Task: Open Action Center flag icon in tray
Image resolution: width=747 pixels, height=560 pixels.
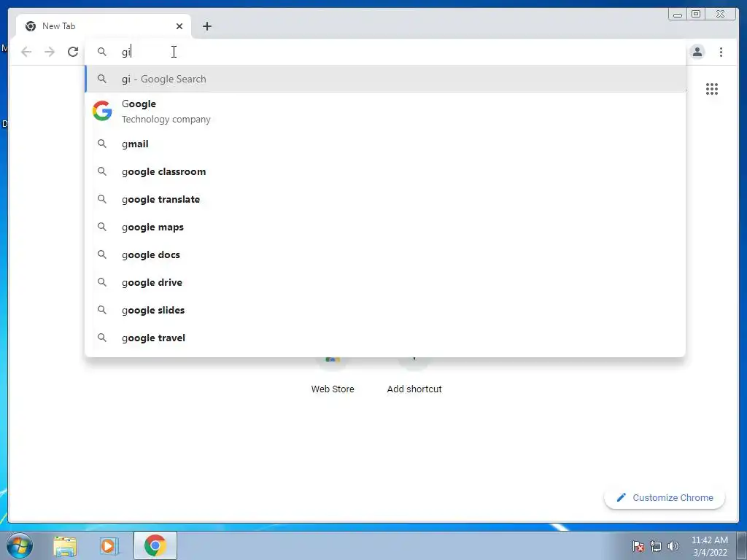Action: pyautogui.click(x=638, y=546)
